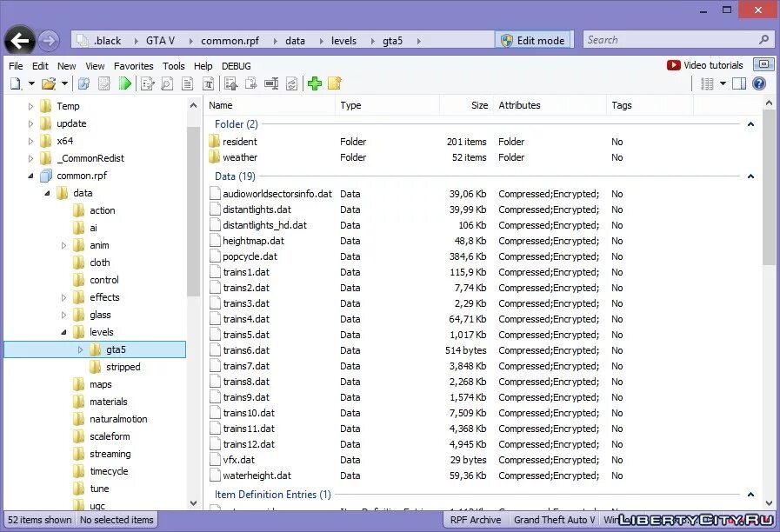Click the RPF Archive status bar entry
The height and width of the screenshot is (532, 780).
click(476, 520)
